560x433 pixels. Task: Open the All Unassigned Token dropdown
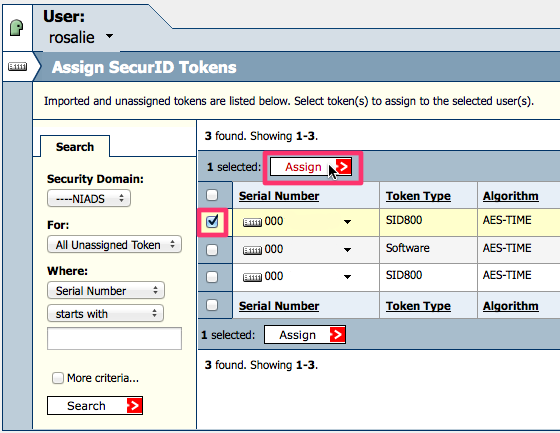click(x=114, y=245)
